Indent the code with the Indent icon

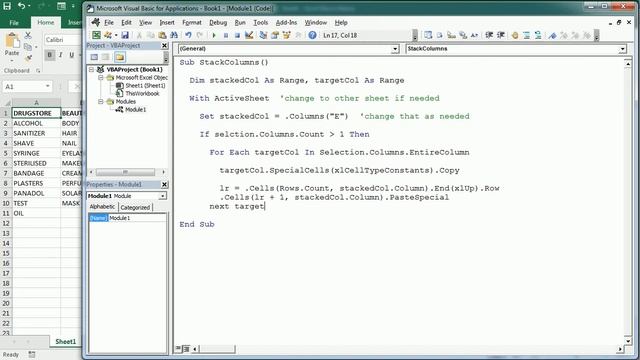489,35
